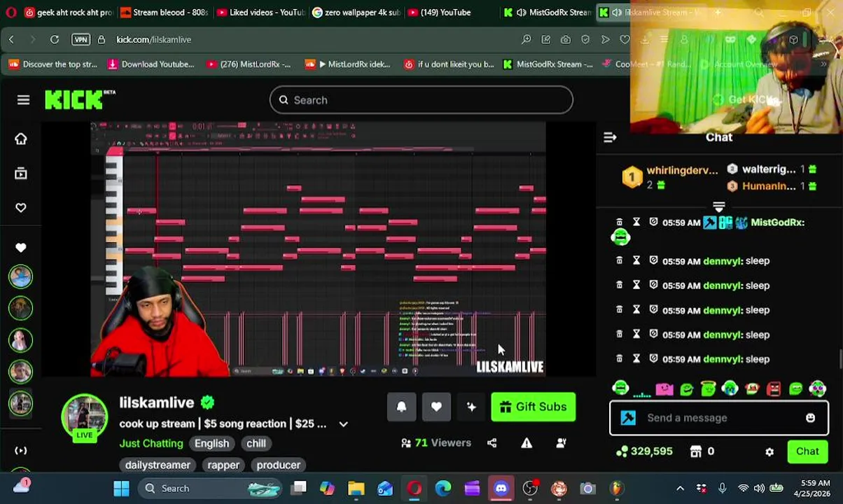Open second followed channel avatar in sidebar
843x504 pixels.
coord(21,308)
